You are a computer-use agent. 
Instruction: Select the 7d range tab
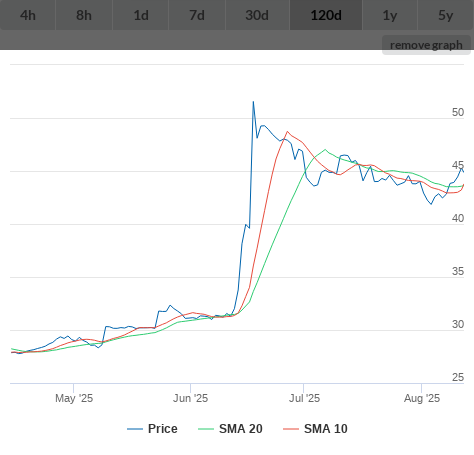pyautogui.click(x=197, y=15)
